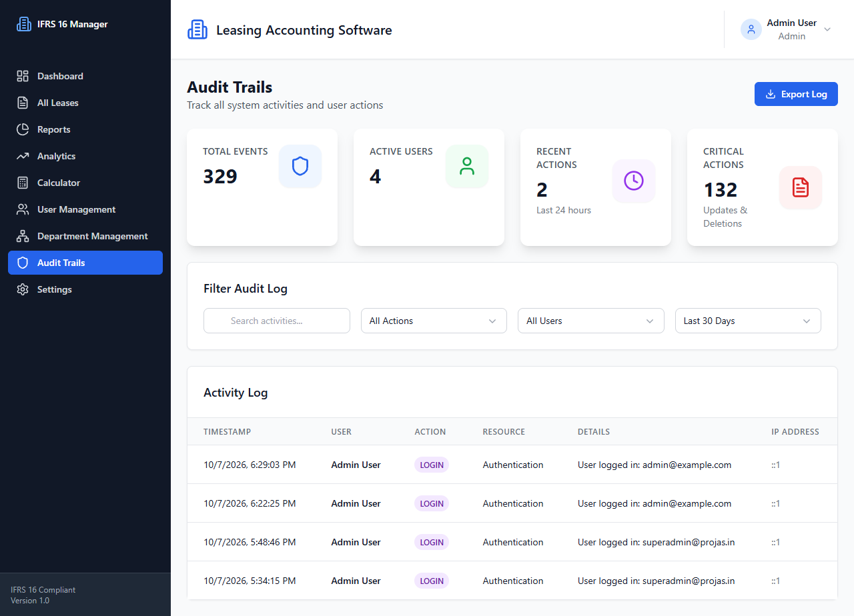Expand the Admin User account menu chevron
The image size is (854, 616).
[827, 29]
